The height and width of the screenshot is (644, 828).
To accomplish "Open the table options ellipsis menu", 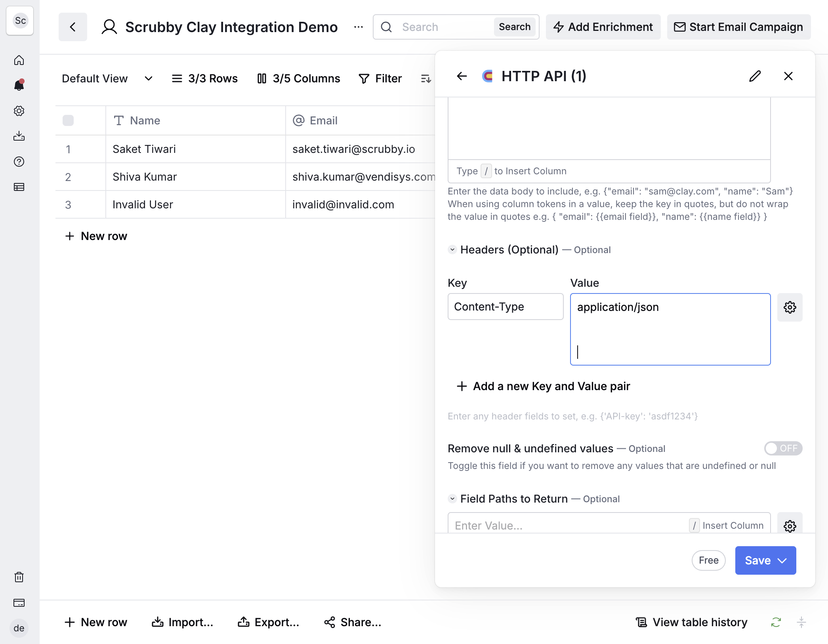I will click(359, 27).
